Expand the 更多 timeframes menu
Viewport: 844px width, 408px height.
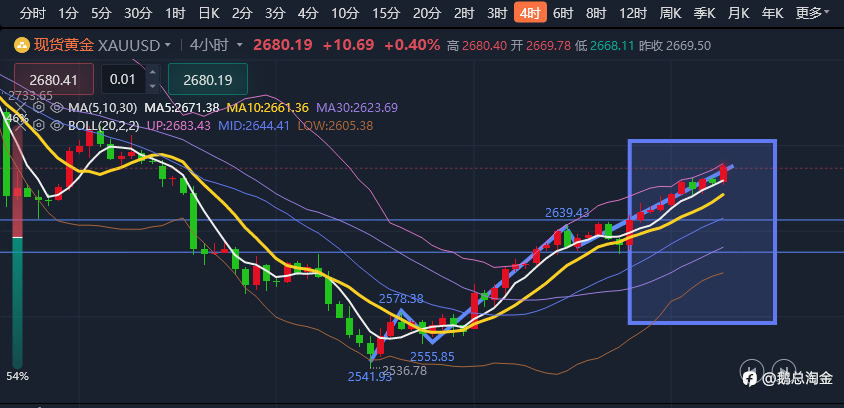coord(812,13)
